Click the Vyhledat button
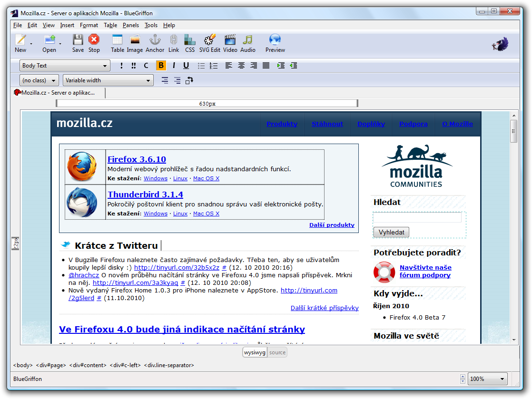This screenshot has width=532, height=399. (x=391, y=232)
